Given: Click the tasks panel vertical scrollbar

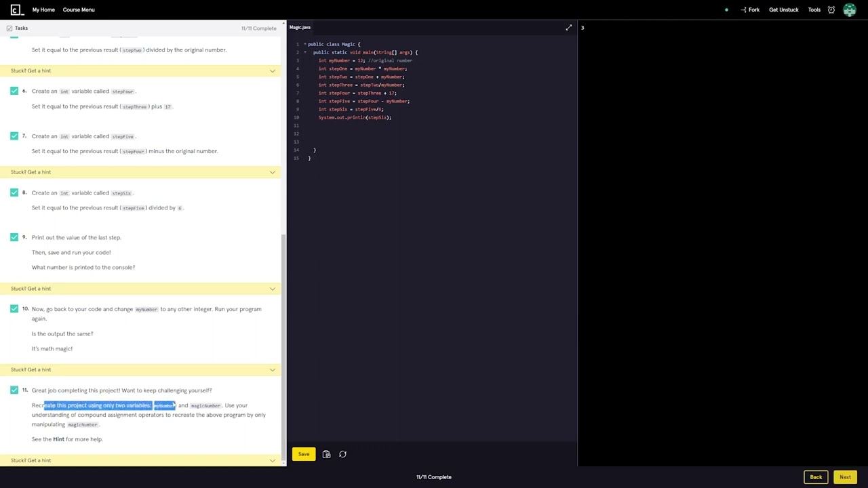Looking at the screenshot, I should click(283, 346).
